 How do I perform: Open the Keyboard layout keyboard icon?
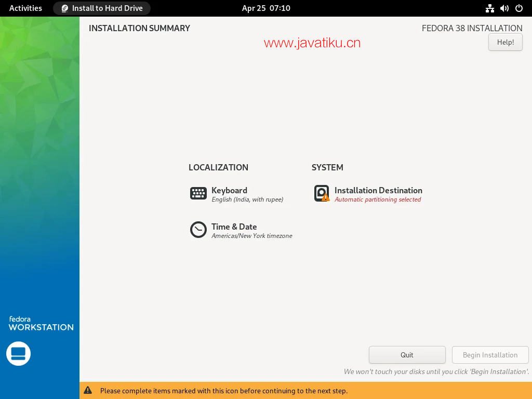[198, 193]
